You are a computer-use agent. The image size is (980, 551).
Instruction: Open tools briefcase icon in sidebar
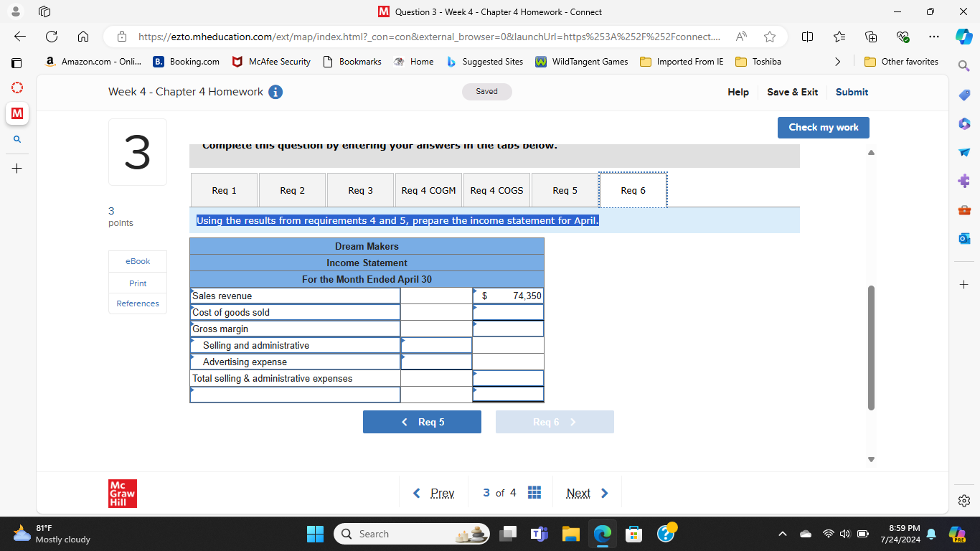pos(963,209)
